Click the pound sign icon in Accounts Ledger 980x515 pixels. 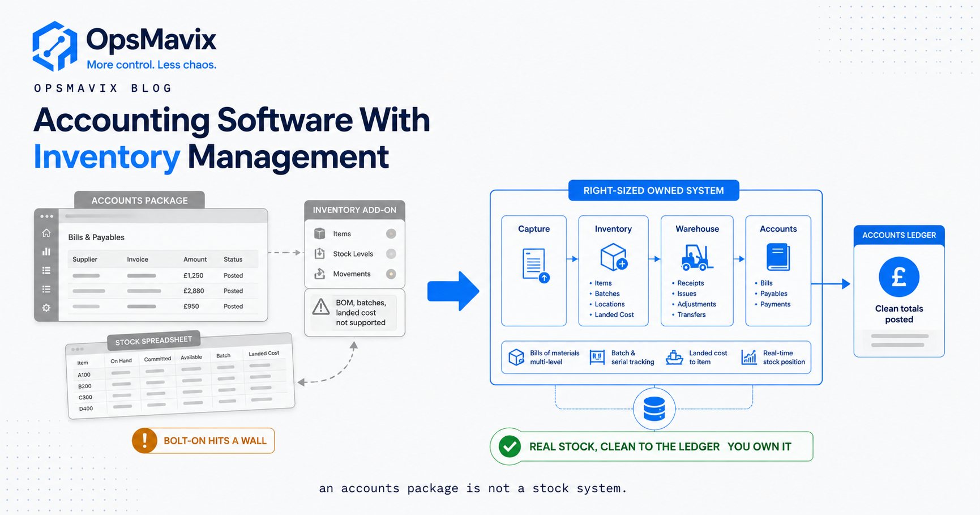(x=899, y=277)
